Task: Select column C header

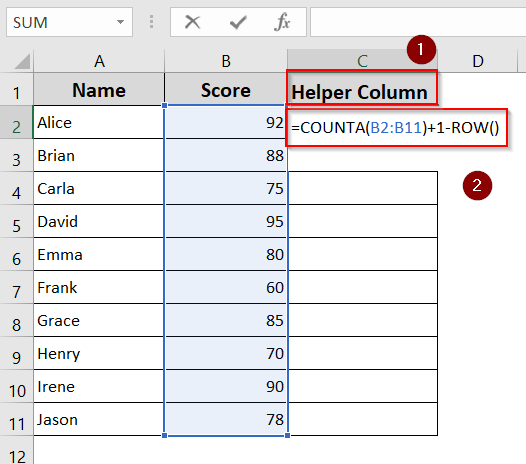Action: point(362,61)
